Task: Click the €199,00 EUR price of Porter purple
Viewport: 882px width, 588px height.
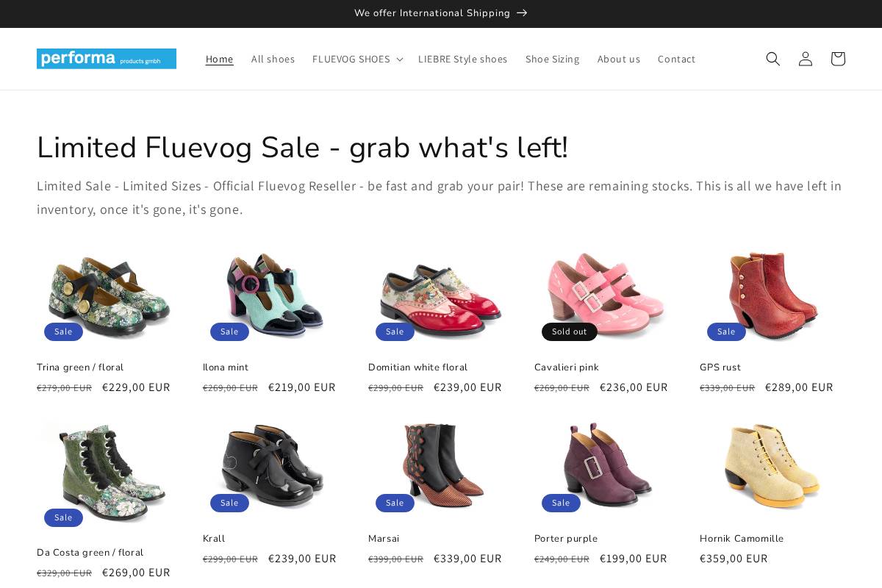Action: tap(634, 559)
